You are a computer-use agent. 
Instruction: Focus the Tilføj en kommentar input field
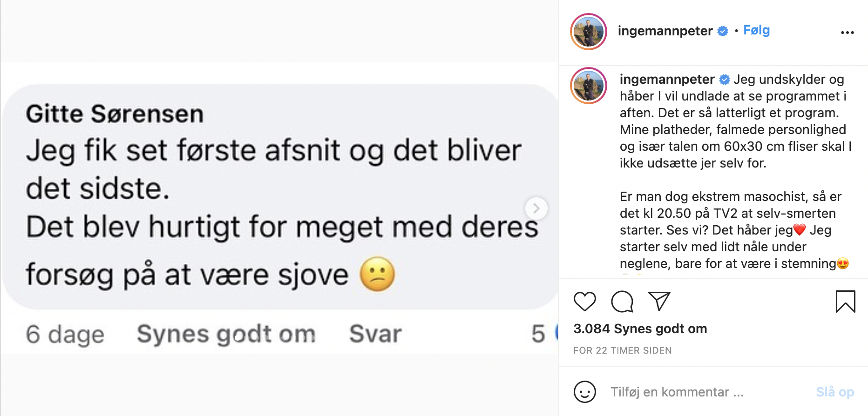[708, 392]
